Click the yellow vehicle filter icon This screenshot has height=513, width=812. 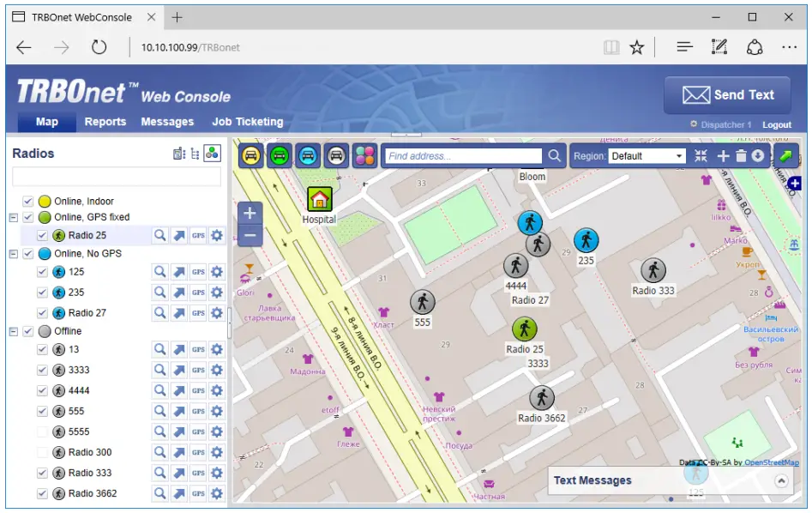pos(251,155)
